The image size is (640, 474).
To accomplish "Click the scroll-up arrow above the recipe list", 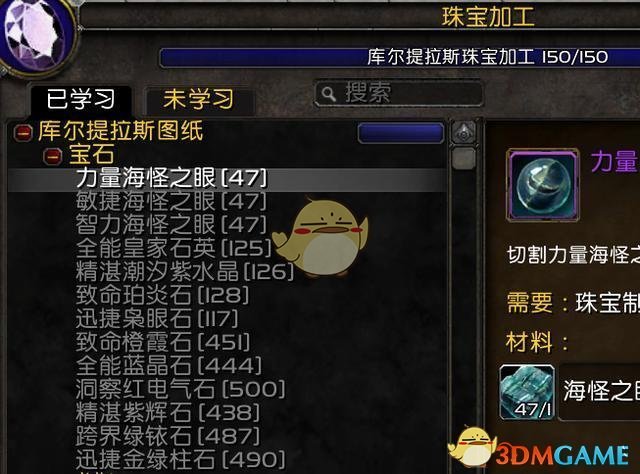I will [x=464, y=132].
